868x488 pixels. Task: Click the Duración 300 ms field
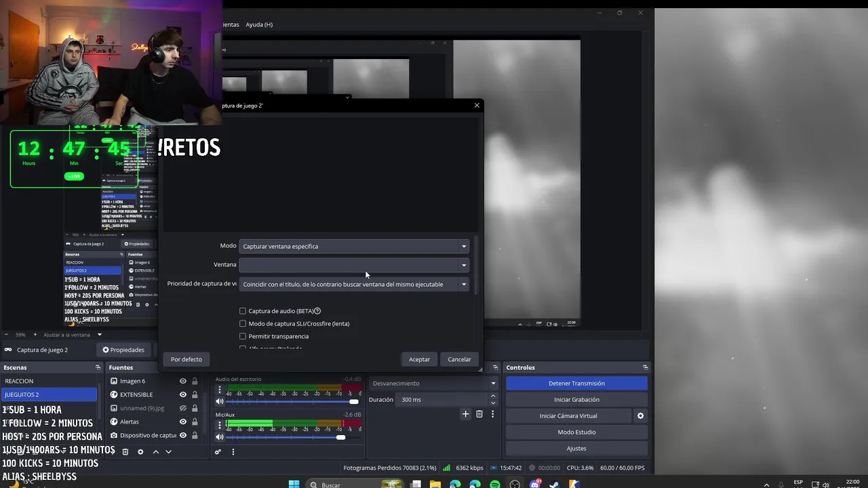[x=442, y=400]
